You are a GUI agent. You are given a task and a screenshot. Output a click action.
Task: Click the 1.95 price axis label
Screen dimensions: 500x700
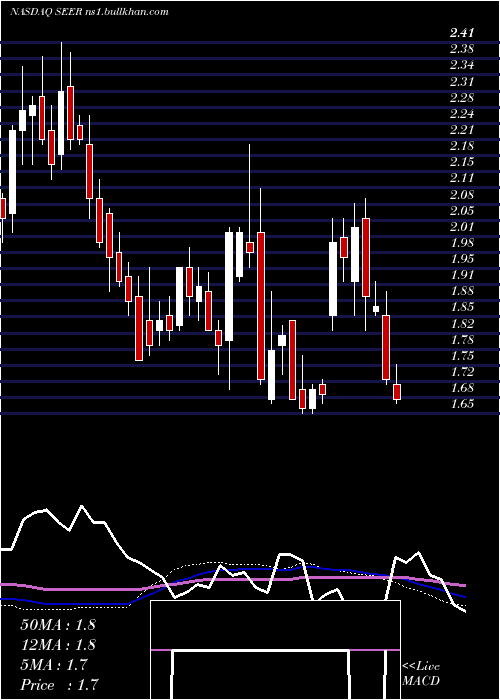tap(462, 258)
